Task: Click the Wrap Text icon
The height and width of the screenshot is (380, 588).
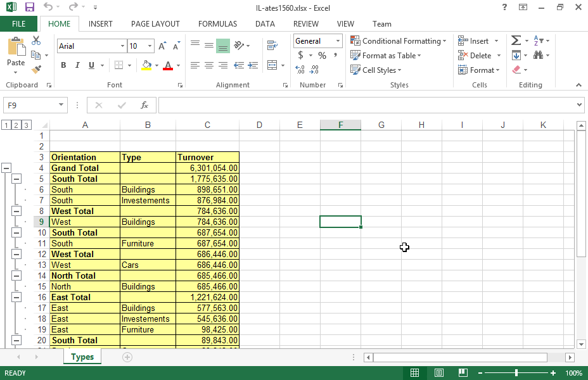Action: click(272, 46)
